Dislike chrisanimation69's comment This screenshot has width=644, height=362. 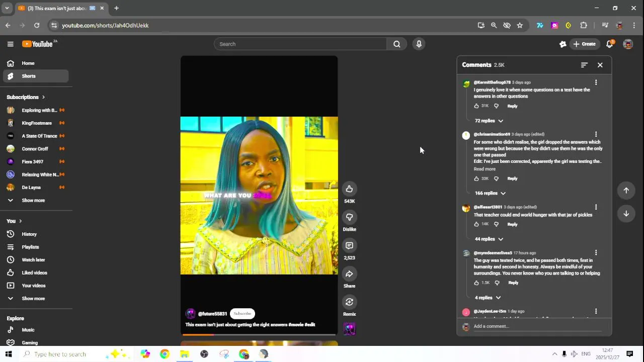pos(496,178)
